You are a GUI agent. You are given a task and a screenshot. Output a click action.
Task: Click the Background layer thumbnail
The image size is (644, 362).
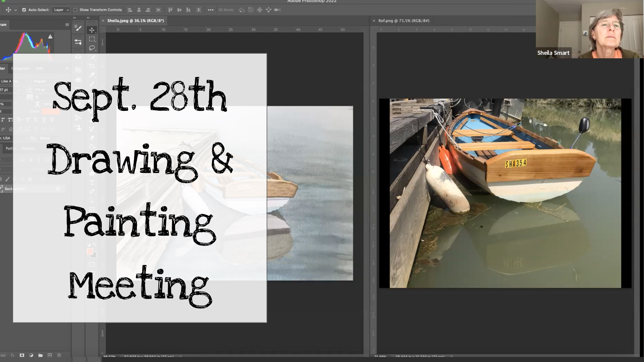click(1, 189)
